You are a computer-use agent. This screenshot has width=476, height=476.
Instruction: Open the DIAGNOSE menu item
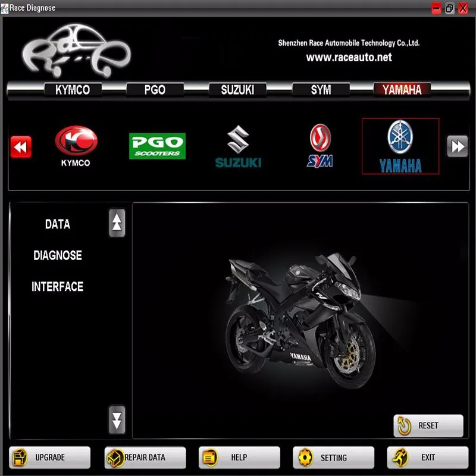click(58, 255)
